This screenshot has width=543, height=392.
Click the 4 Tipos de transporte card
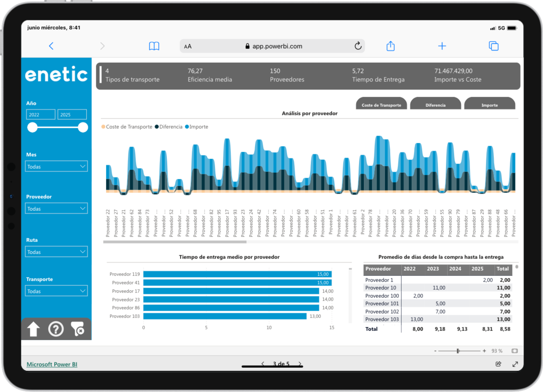[132, 75]
